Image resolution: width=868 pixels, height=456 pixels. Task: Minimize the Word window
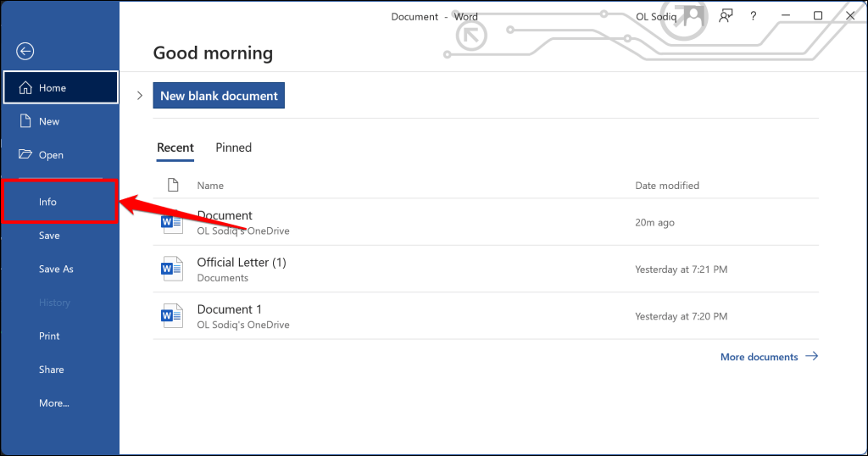tap(786, 16)
